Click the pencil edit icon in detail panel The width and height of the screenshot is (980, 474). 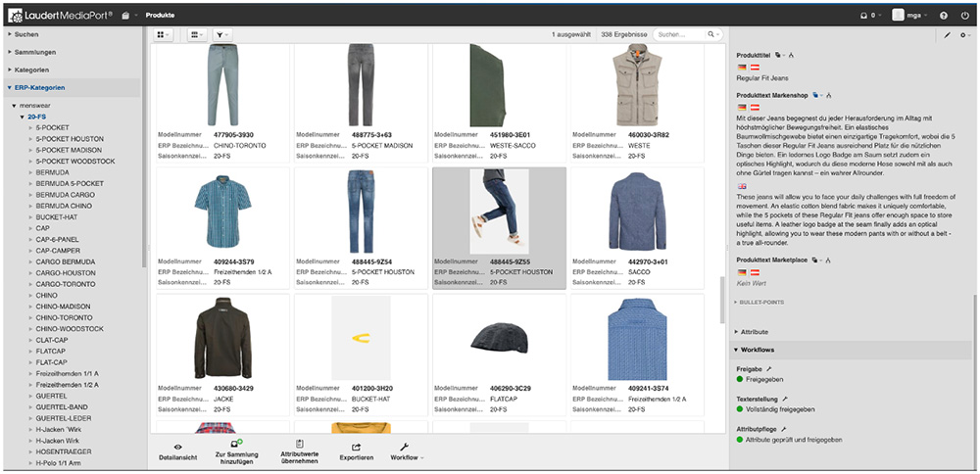[947, 35]
